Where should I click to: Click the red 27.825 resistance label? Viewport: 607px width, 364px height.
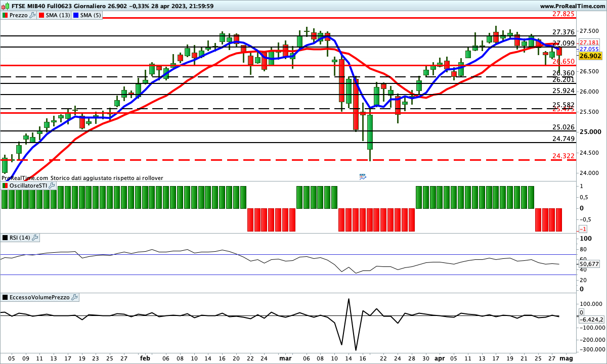563,14
